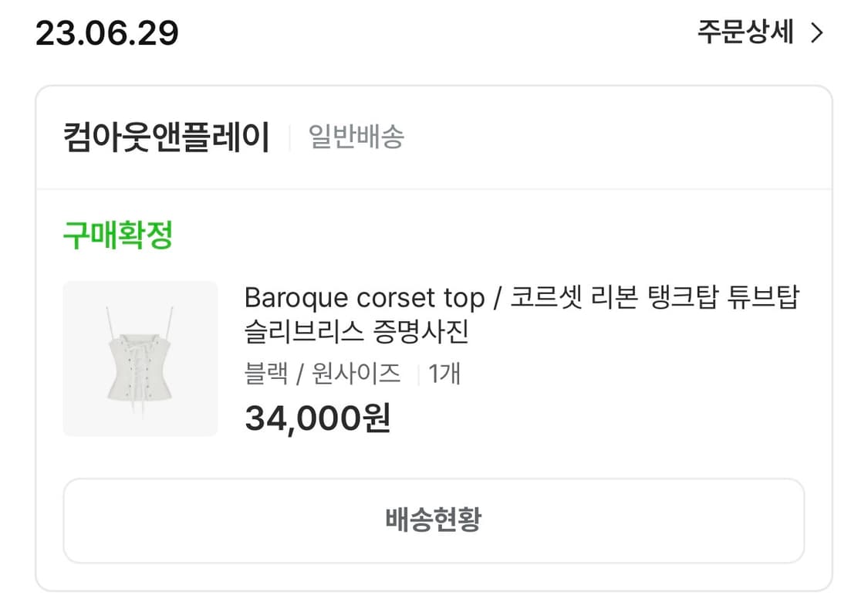Click the 34,000원 price text
Image resolution: width=868 pixels, height=606 pixels.
coord(319,418)
